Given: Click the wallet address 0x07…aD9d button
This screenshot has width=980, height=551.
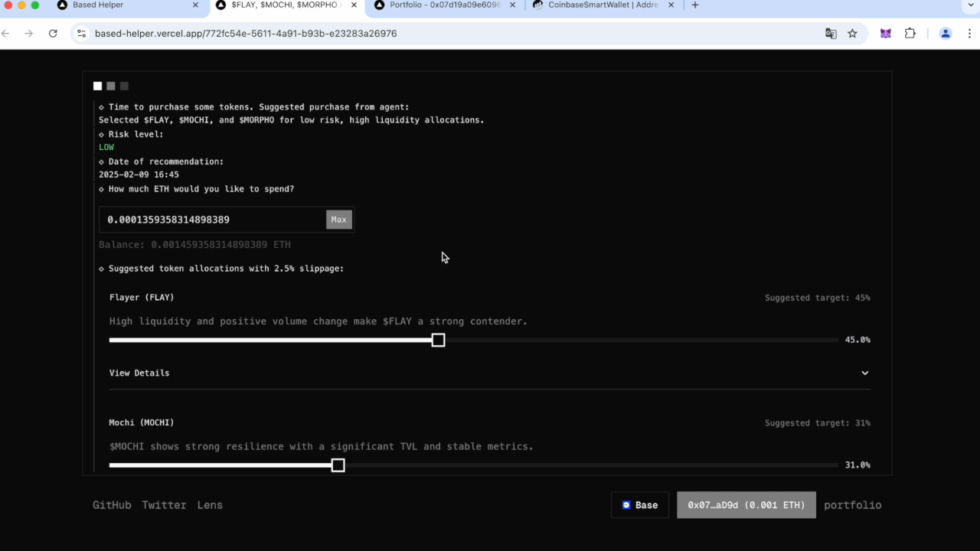Looking at the screenshot, I should coord(746,505).
